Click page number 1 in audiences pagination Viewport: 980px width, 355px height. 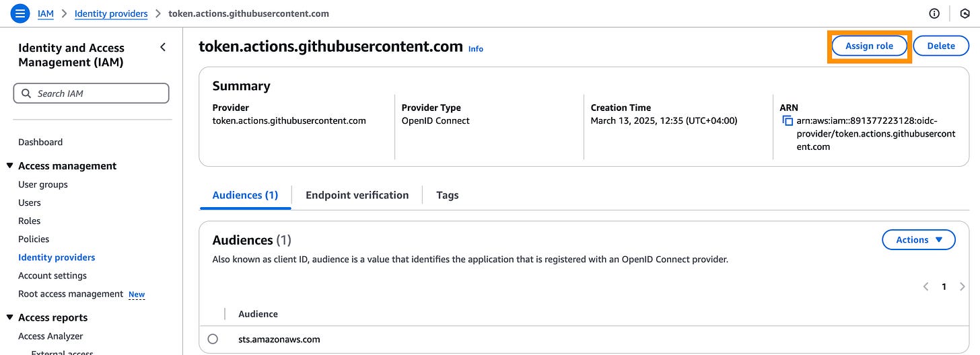944,286
